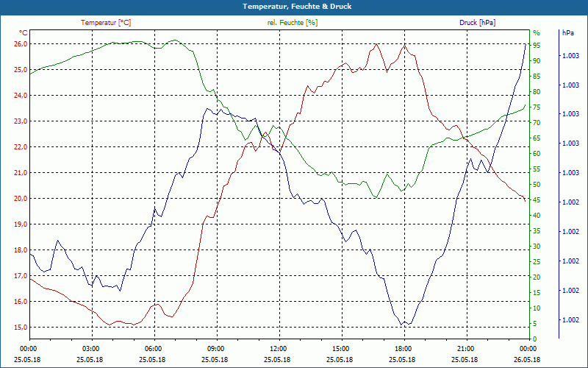Image resolution: width=588 pixels, height=368 pixels.
Task: Click humidity axis value '85'
Action: (537, 77)
